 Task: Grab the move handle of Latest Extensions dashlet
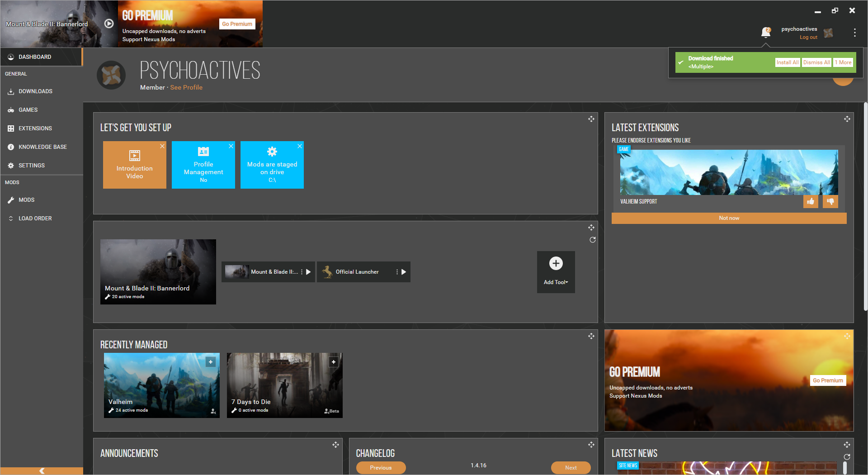pos(847,119)
